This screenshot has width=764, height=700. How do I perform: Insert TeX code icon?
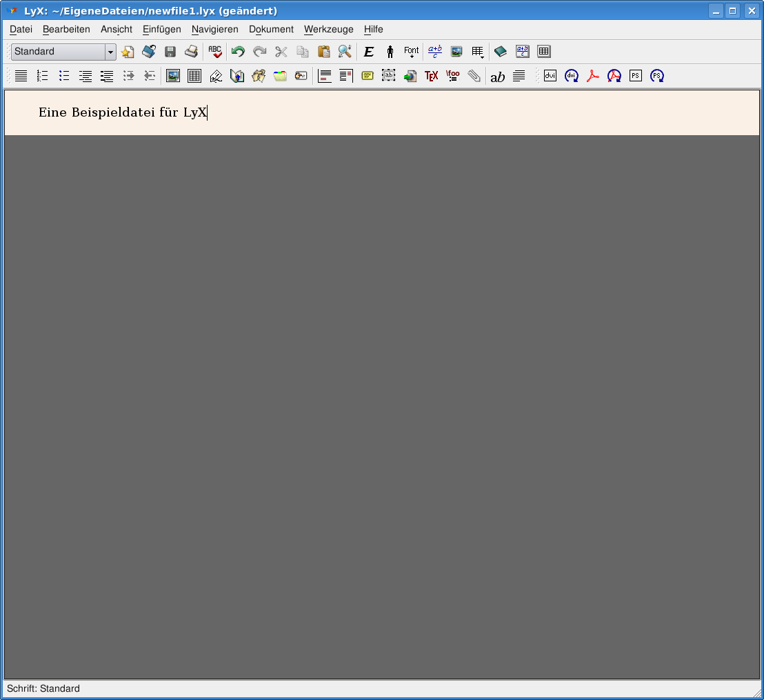(432, 76)
